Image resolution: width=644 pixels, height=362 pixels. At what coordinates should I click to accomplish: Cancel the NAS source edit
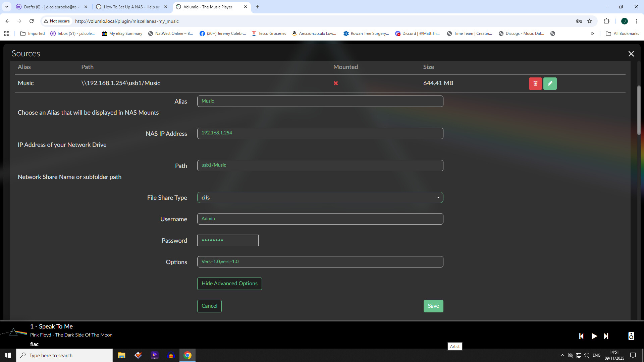[209, 306]
